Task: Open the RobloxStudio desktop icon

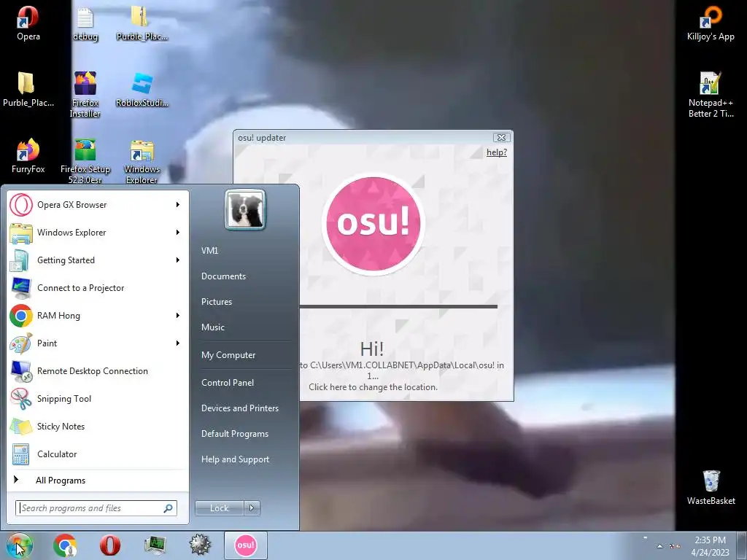Action: point(142,89)
